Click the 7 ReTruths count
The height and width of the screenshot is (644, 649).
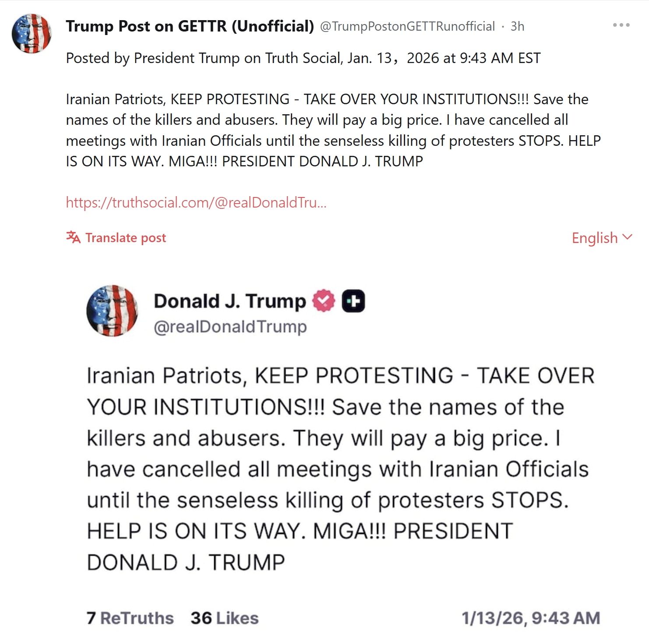130,618
